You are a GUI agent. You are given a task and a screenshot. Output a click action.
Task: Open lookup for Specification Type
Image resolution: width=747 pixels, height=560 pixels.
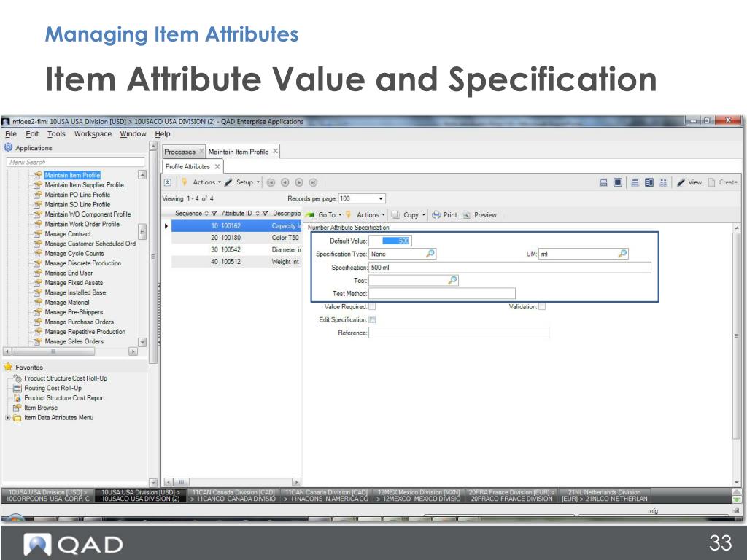point(430,254)
